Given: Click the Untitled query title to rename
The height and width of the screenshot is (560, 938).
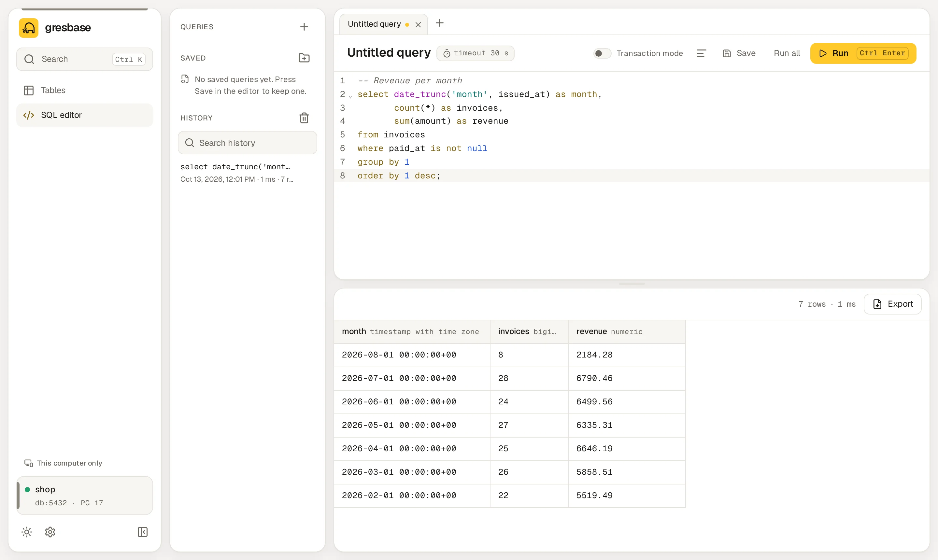Looking at the screenshot, I should click(389, 52).
